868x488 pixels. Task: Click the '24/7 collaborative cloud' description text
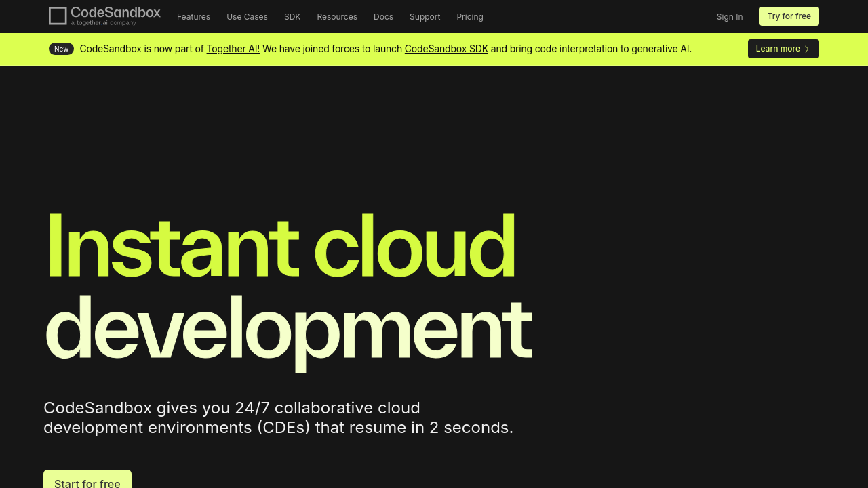(328, 408)
